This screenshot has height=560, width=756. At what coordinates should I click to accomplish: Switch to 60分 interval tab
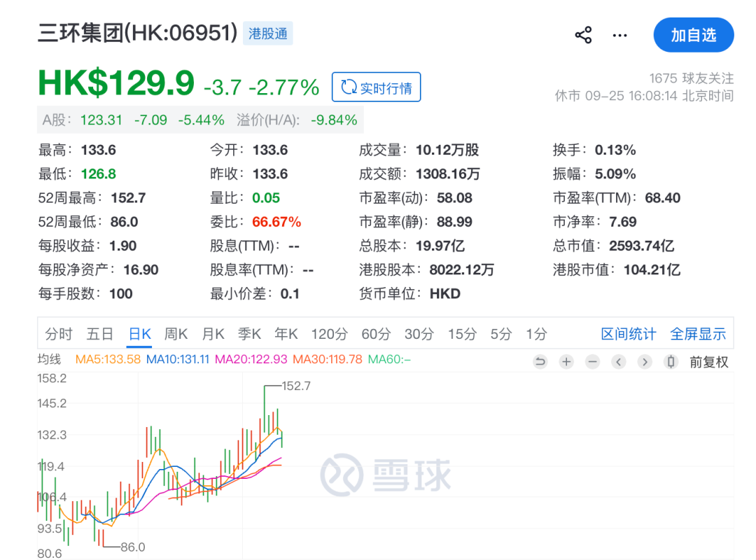pyautogui.click(x=376, y=334)
